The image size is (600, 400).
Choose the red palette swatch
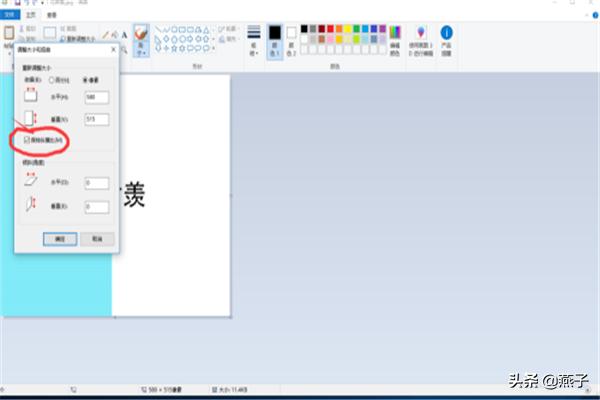point(330,29)
